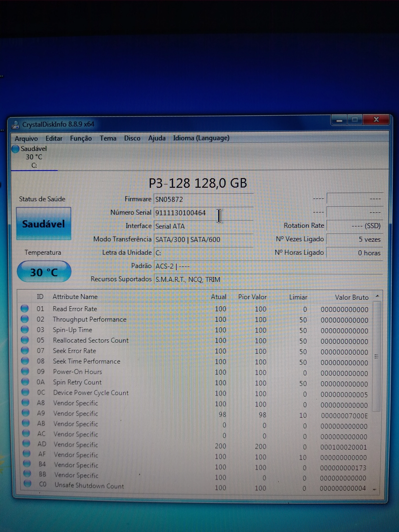This screenshot has height=532, width=399.
Task: Click blue health orb in disk tab
Action: (15, 149)
